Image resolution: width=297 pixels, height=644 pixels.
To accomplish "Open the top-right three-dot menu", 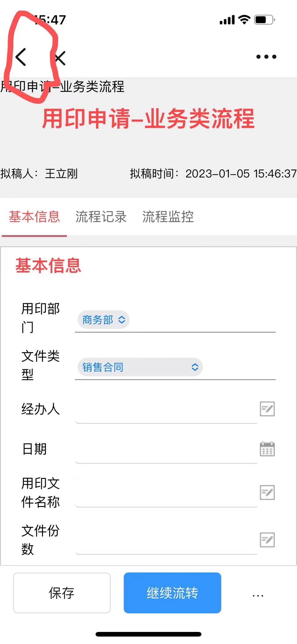I will pyautogui.click(x=266, y=57).
